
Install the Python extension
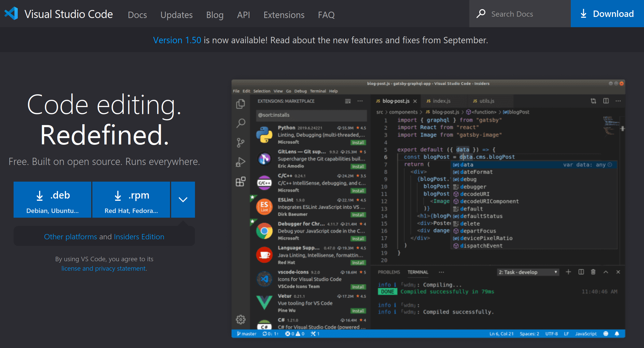[358, 142]
